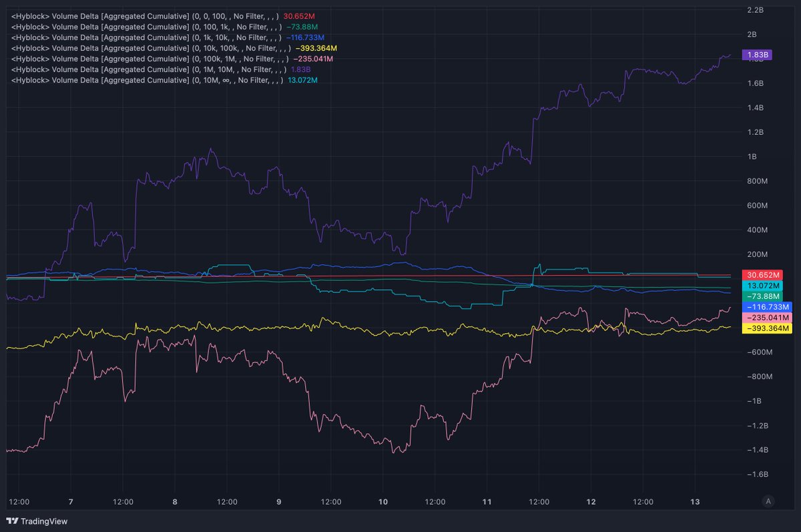This screenshot has width=801, height=532.
Task: Select the Volume Delta (0, 1k, 10k) legend row
Action: coord(168,37)
